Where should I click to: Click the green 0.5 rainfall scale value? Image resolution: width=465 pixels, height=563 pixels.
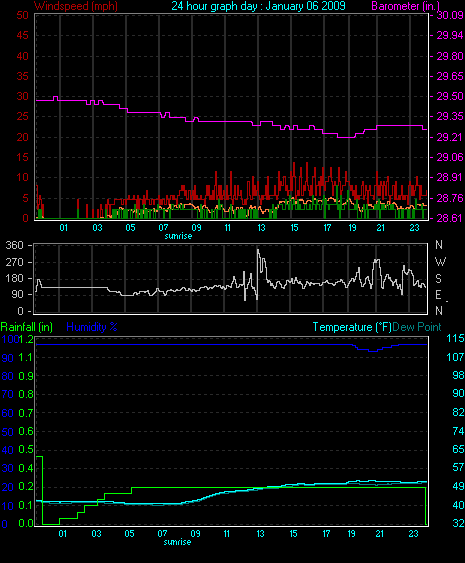pos(26,449)
